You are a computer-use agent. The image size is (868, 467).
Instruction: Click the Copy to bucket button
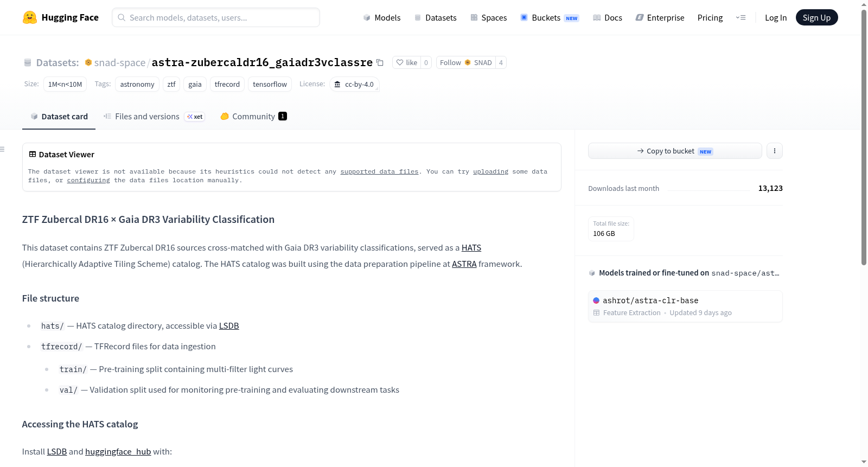pos(675,151)
